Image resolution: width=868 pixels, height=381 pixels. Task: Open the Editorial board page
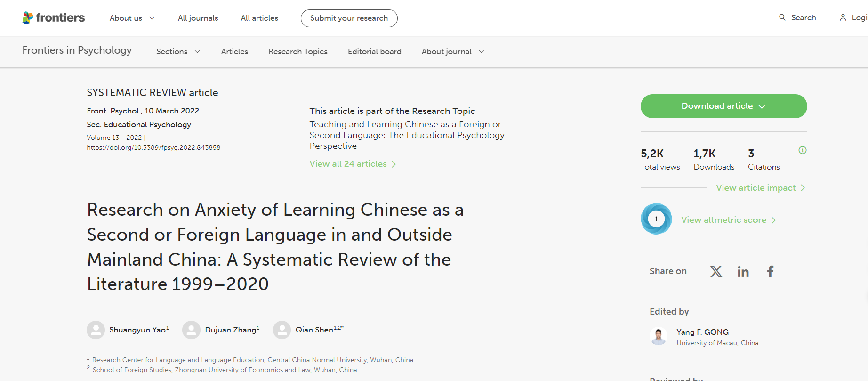coord(374,51)
